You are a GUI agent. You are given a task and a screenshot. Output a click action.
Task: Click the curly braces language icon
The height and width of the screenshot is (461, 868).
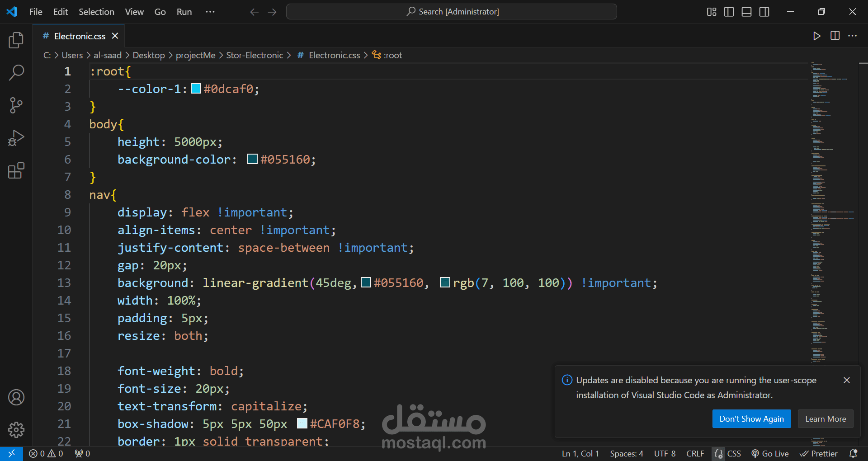[x=718, y=453]
